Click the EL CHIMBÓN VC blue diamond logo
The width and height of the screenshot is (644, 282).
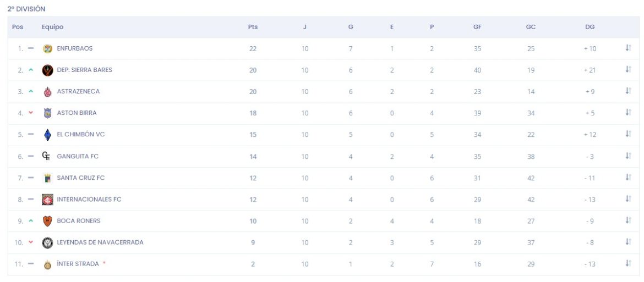click(x=48, y=135)
